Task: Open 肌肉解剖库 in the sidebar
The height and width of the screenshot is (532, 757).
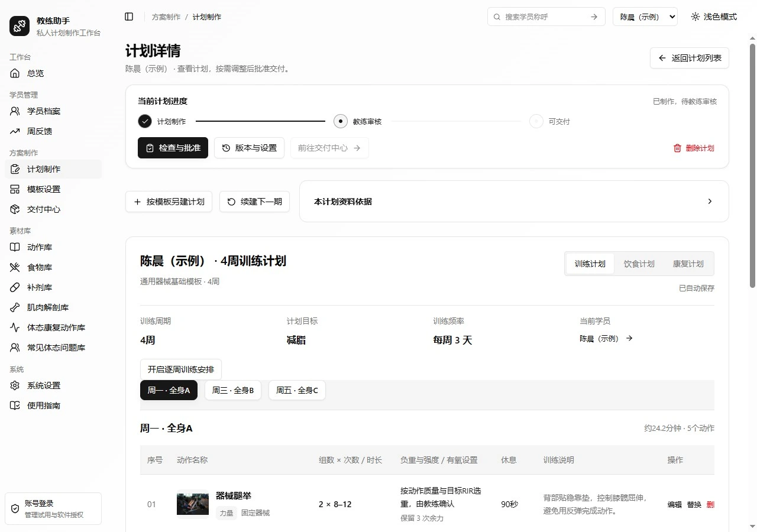Action: click(53, 307)
